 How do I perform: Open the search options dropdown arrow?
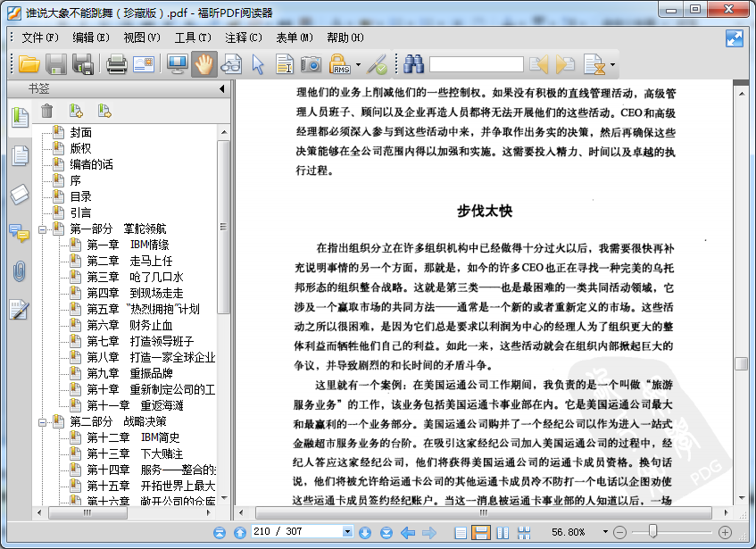pos(612,64)
